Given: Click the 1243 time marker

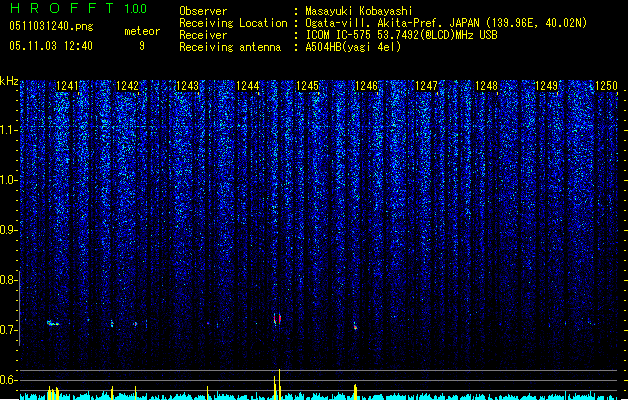Looking at the screenshot, I should pos(187,86).
